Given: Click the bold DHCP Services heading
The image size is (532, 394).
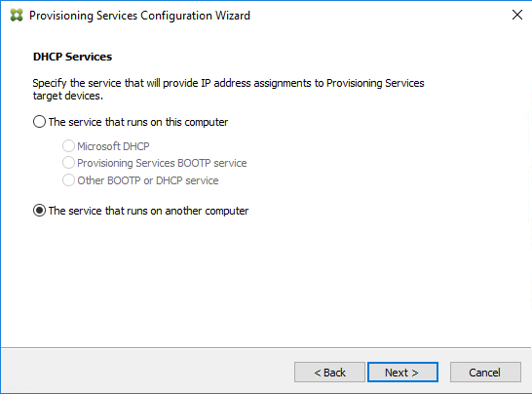Looking at the screenshot, I should pyautogui.click(x=72, y=57).
